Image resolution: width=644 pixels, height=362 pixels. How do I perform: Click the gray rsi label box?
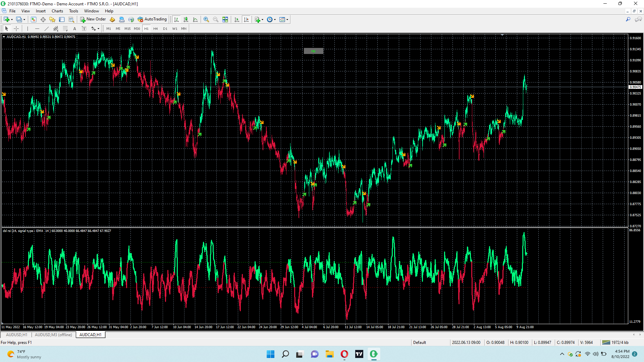tap(313, 51)
